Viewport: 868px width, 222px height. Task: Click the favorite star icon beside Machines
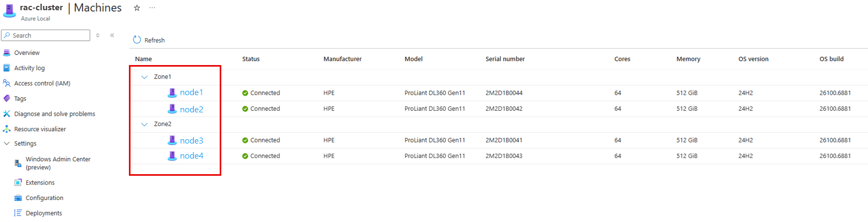[x=137, y=8]
